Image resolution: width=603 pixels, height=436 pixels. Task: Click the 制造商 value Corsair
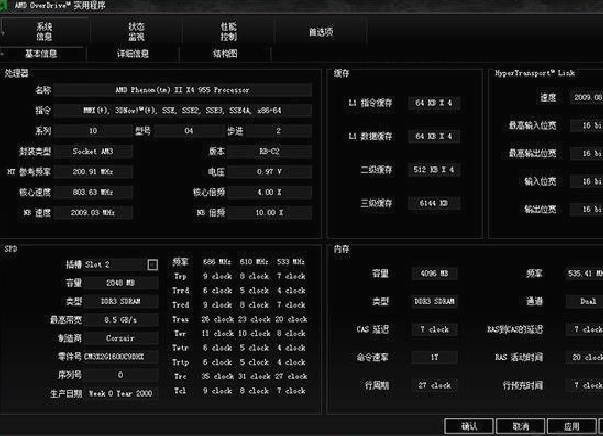click(x=121, y=338)
